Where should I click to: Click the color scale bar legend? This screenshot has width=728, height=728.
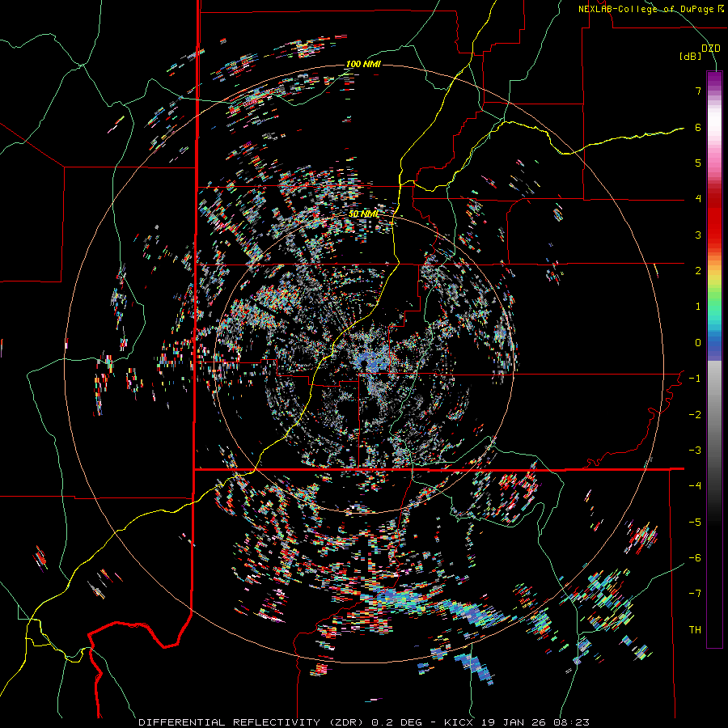point(714,359)
